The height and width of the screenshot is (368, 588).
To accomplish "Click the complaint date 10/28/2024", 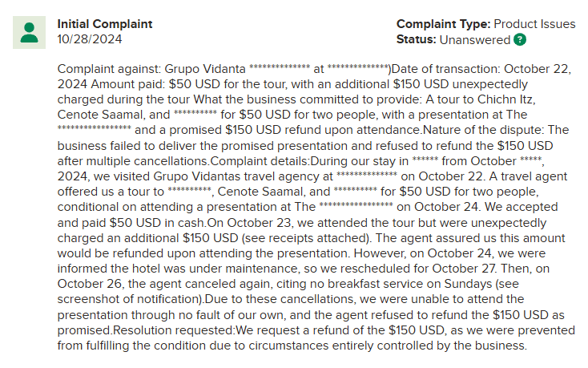I will point(90,38).
